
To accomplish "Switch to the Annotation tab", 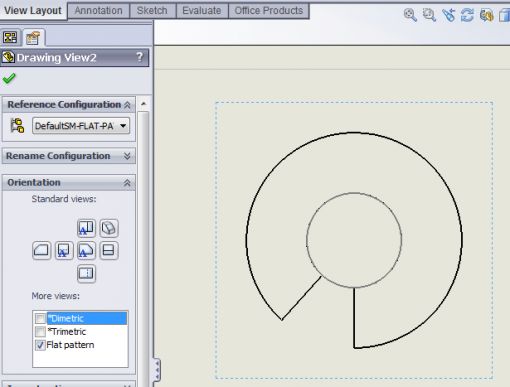I will pyautogui.click(x=98, y=11).
